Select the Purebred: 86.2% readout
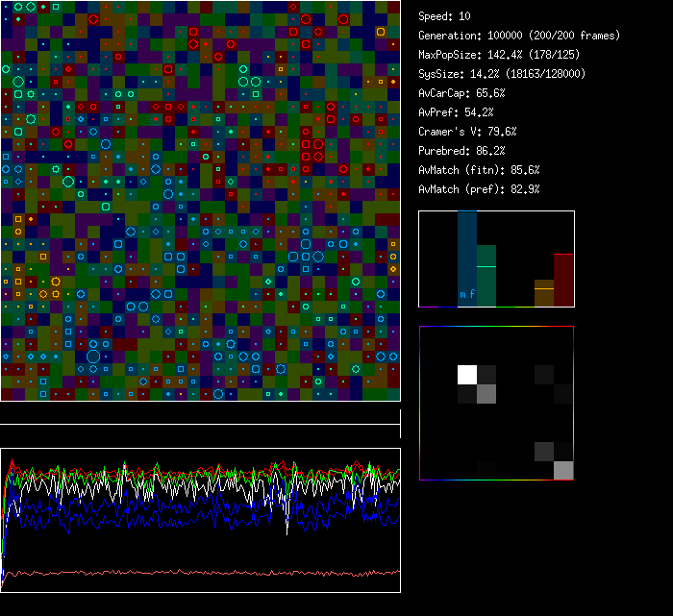673x616 pixels. click(461, 151)
